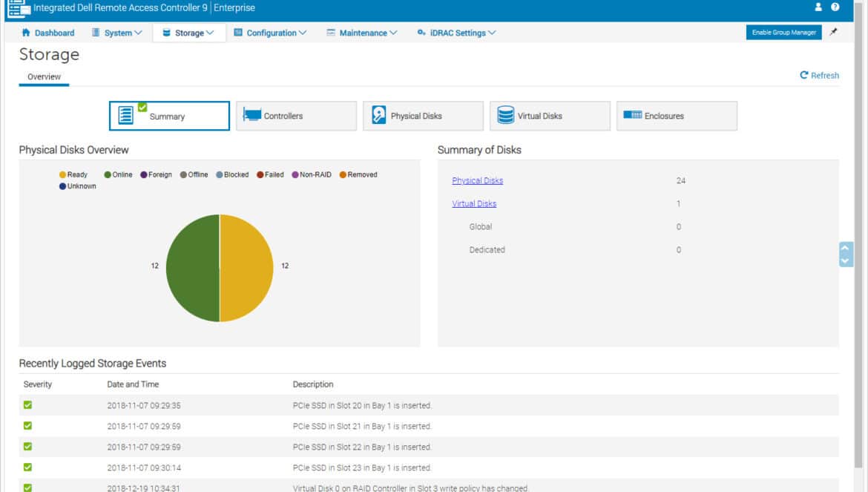The image size is (868, 492).
Task: Click the System server icon
Action: click(96, 33)
